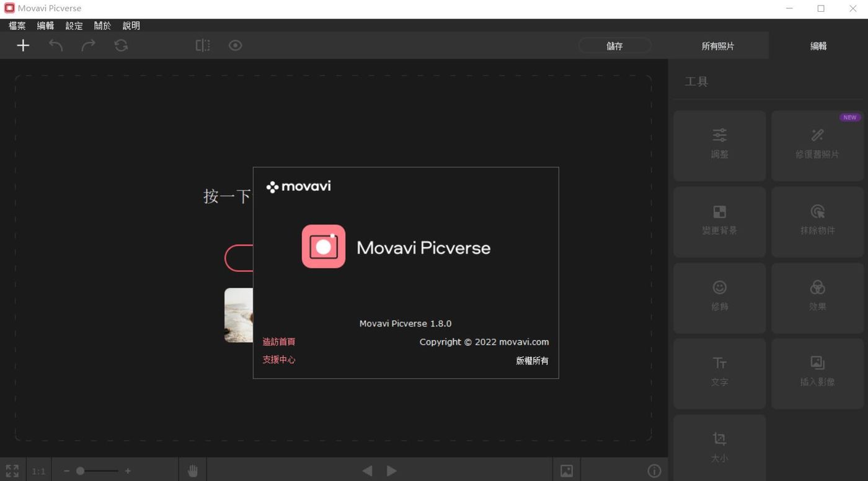Open image info with the info icon
The image size is (868, 481).
(x=654, y=471)
